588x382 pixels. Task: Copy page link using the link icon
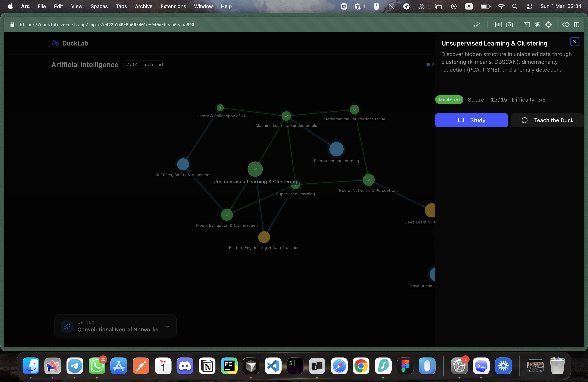[x=477, y=25]
